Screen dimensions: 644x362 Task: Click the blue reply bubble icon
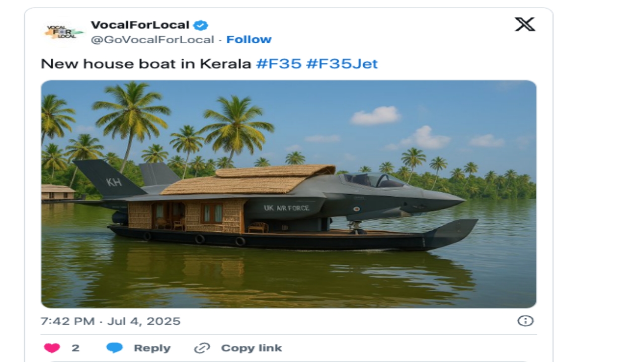(115, 348)
